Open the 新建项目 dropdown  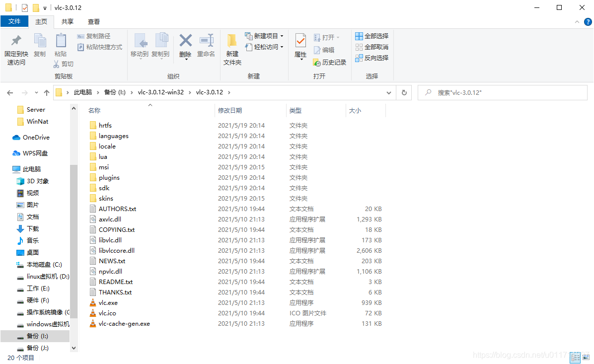point(264,36)
